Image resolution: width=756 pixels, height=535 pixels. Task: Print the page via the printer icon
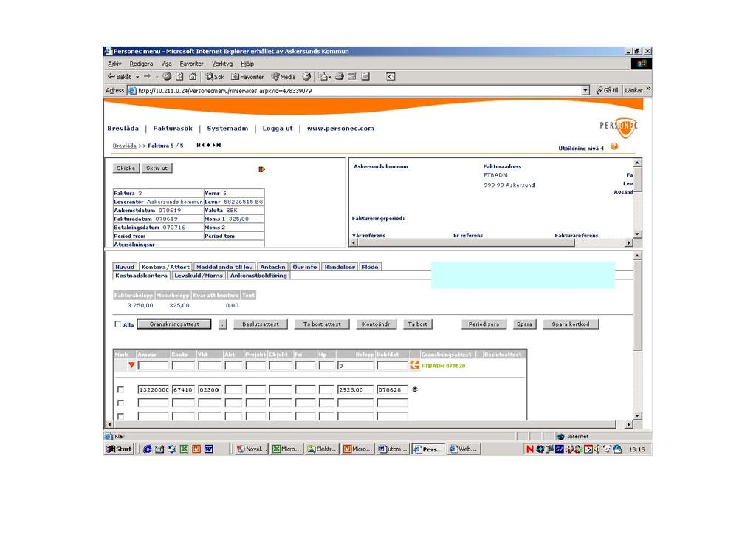coord(340,76)
